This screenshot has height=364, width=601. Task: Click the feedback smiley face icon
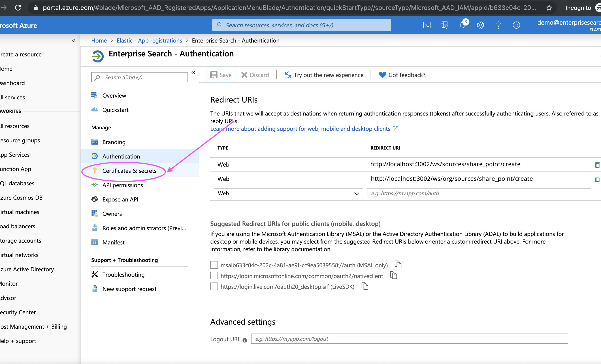click(516, 25)
